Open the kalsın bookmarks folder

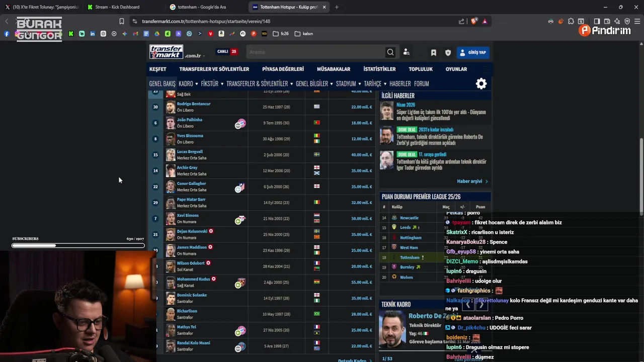click(304, 34)
